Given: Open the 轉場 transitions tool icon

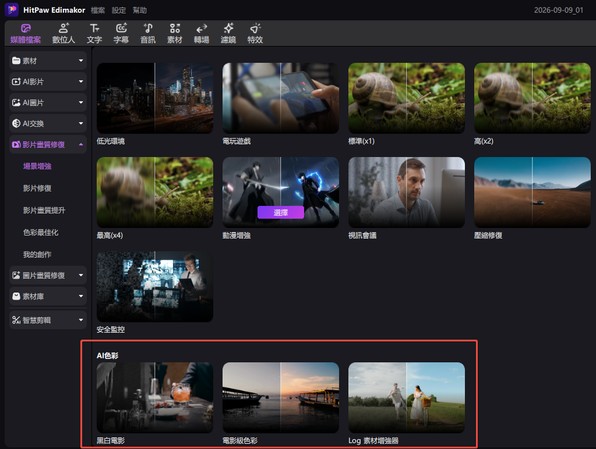Looking at the screenshot, I should tap(201, 29).
